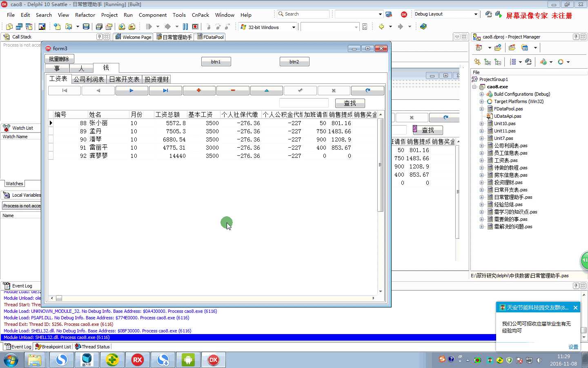Toggle pin on Event Log panel
The image size is (588, 368).
click(x=576, y=286)
